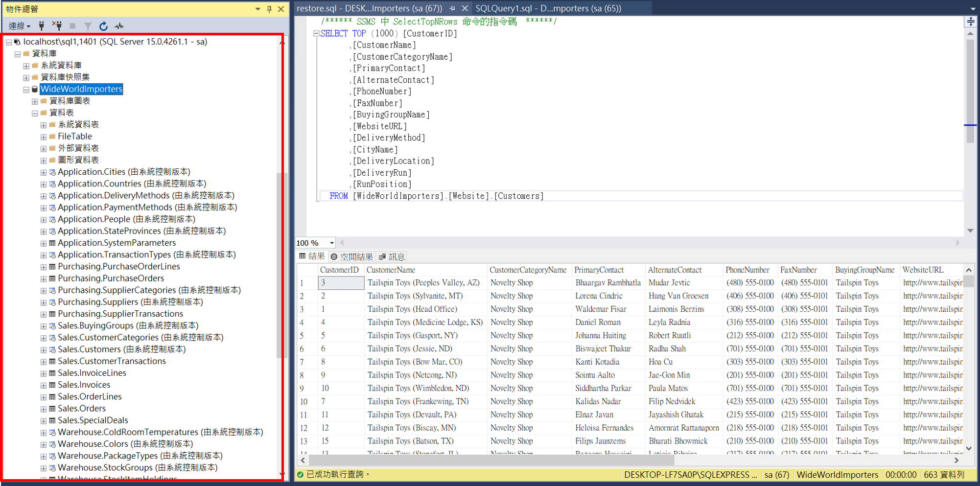
Task: Collapse the WideWorldImporters database node
Action: point(26,90)
